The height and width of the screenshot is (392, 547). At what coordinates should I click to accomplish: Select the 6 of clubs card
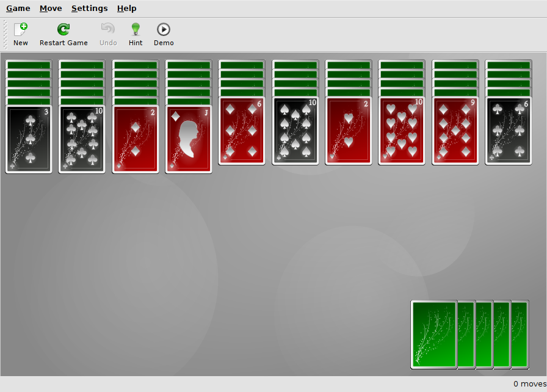(x=509, y=131)
